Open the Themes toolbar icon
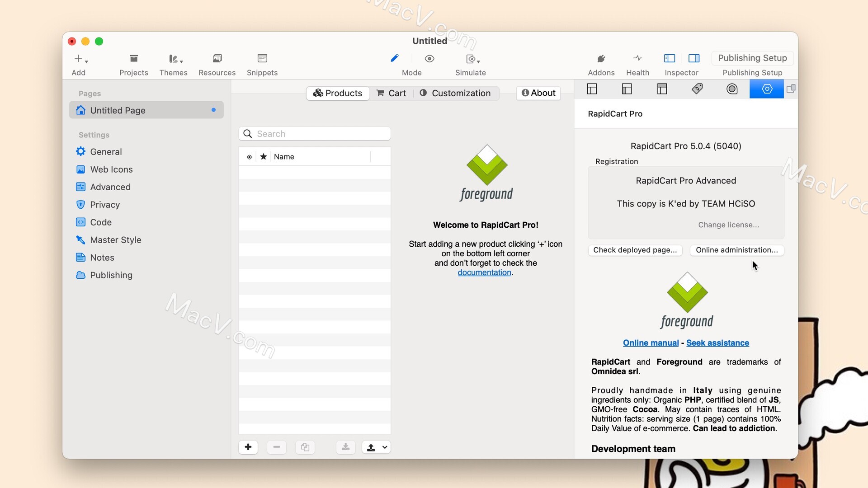 (x=173, y=59)
